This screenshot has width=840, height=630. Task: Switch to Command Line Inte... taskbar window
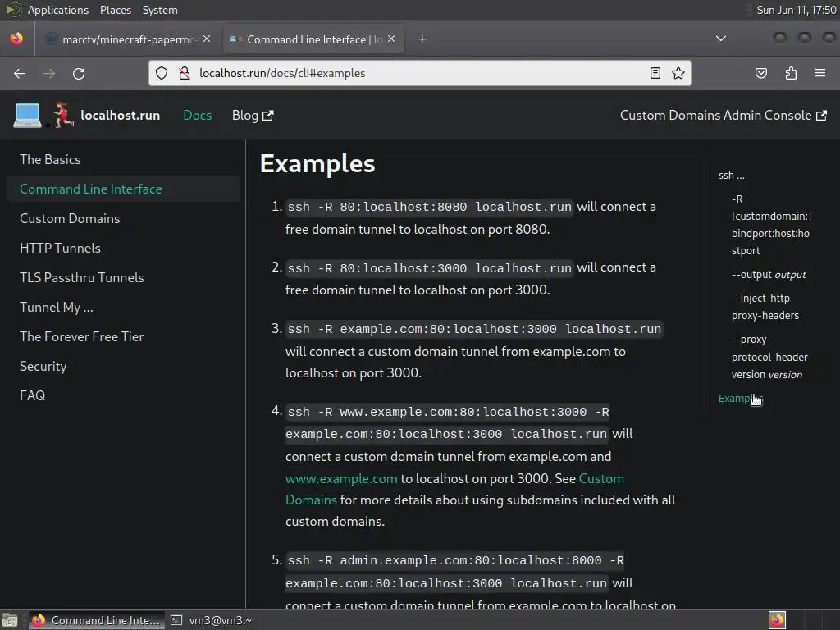click(97, 620)
